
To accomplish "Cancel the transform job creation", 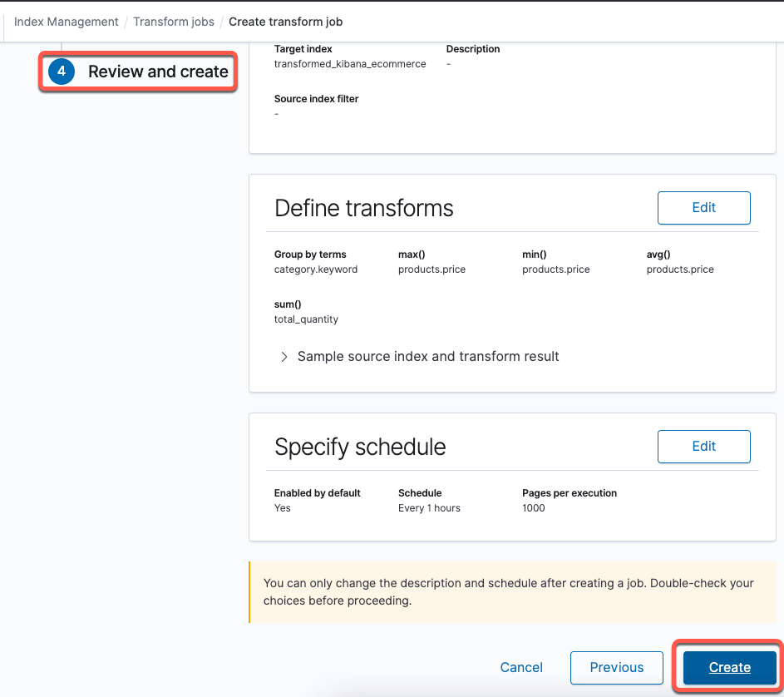I will tap(521, 668).
